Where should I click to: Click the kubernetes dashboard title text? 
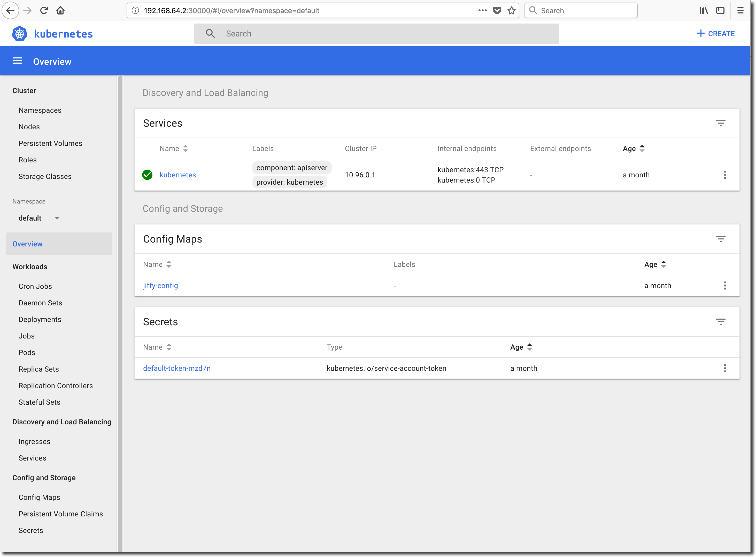tap(63, 34)
